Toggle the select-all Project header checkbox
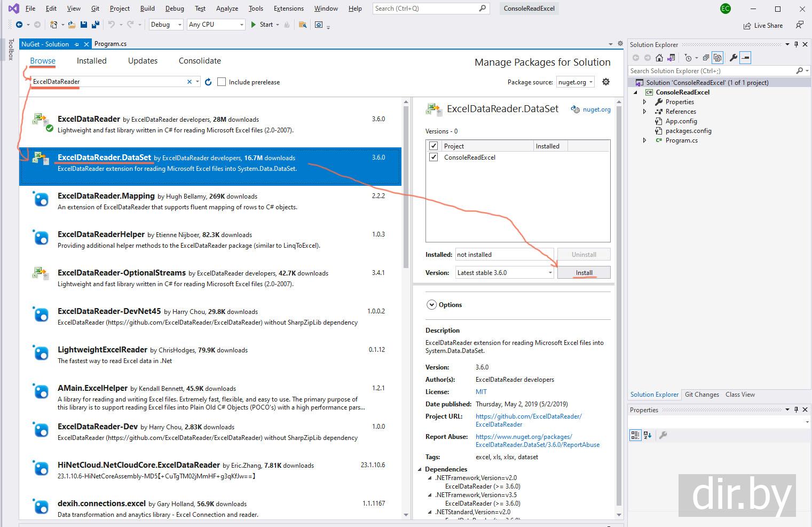812x527 pixels. 433,146
